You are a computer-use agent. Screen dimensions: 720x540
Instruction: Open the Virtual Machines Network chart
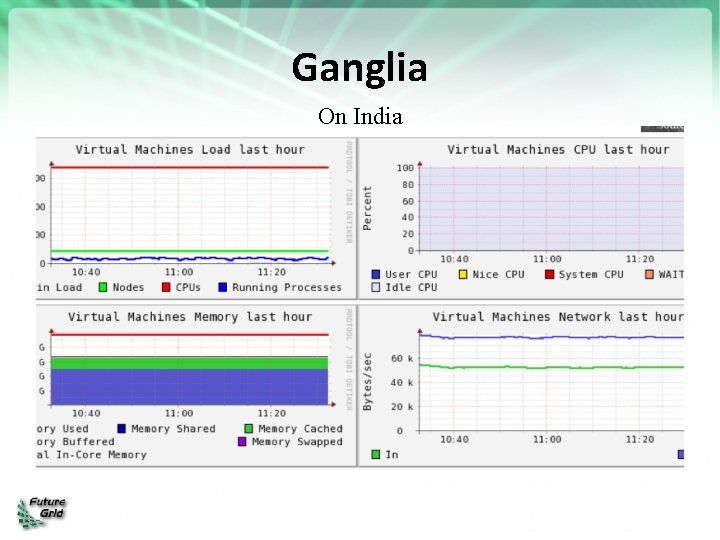(521, 386)
